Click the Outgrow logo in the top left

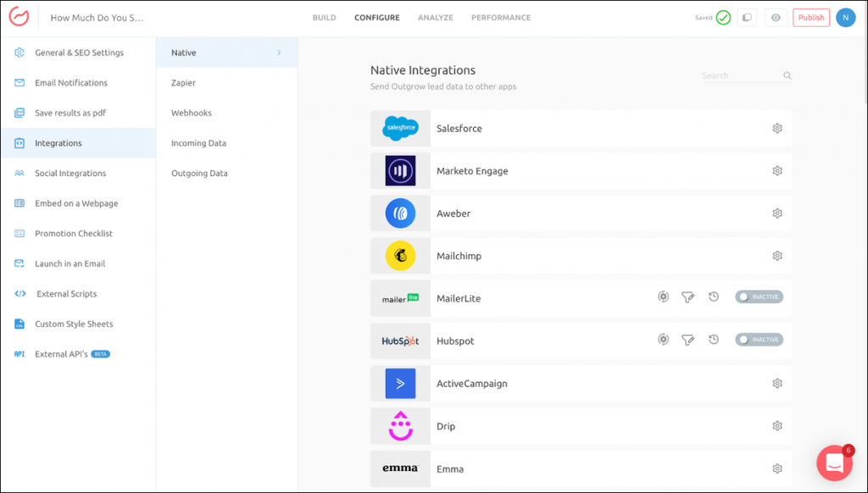point(19,17)
